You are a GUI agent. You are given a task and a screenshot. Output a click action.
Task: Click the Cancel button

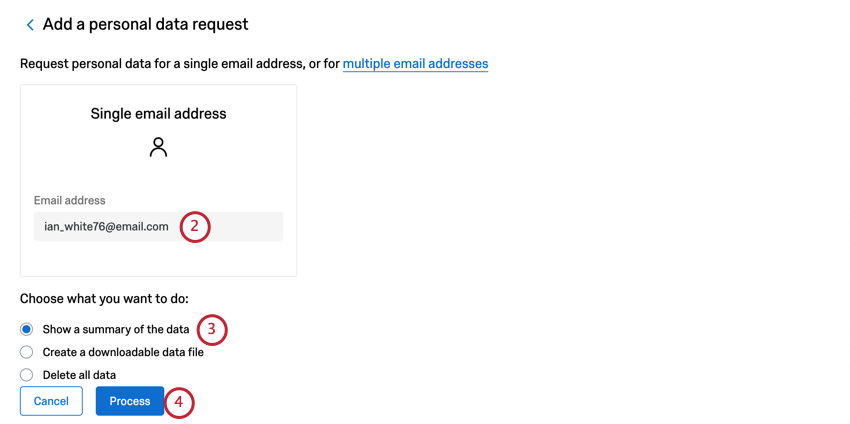(51, 401)
